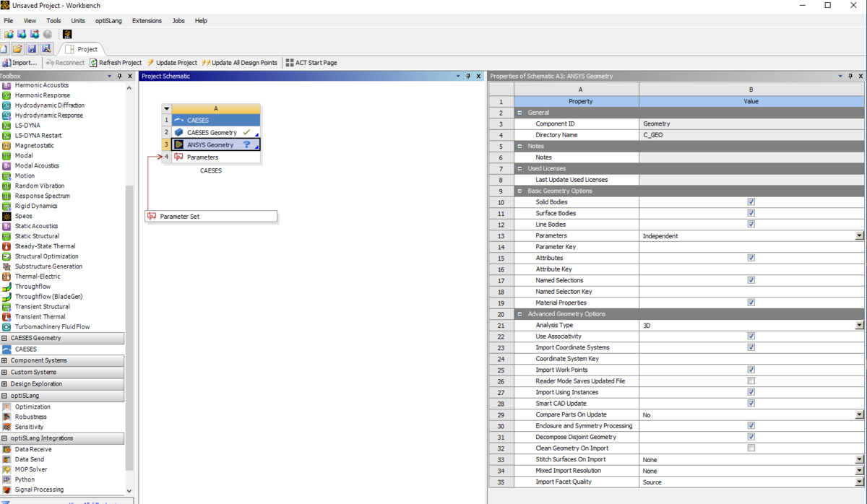This screenshot has width=867, height=504.
Task: Click the ANSYS Geometry cell icon
Action: tap(179, 145)
